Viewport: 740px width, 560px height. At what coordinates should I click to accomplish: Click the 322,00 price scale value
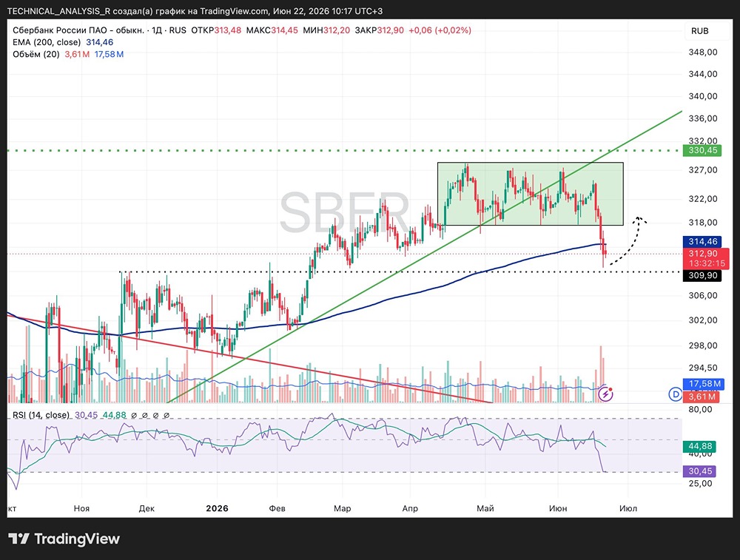click(x=703, y=198)
